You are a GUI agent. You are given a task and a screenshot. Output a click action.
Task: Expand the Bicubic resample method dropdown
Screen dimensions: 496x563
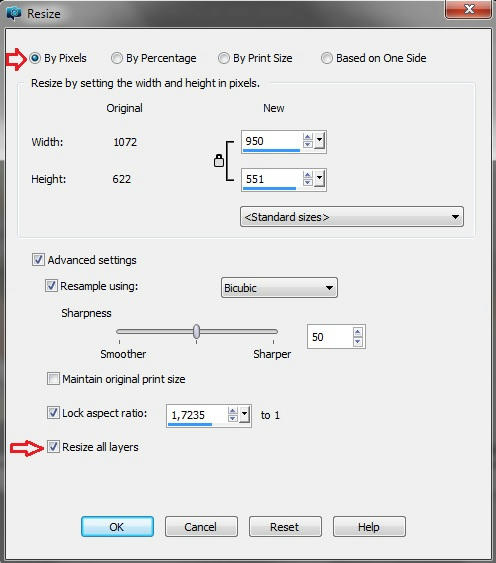279,288
